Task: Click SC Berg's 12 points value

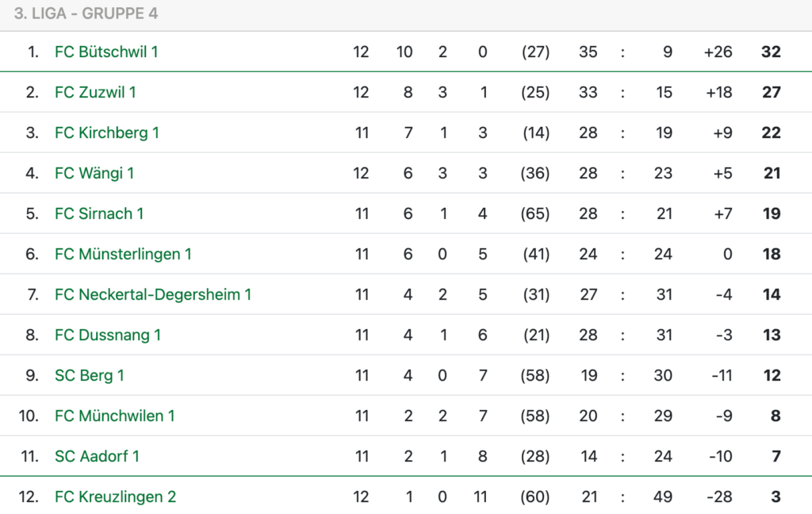Action: click(772, 375)
